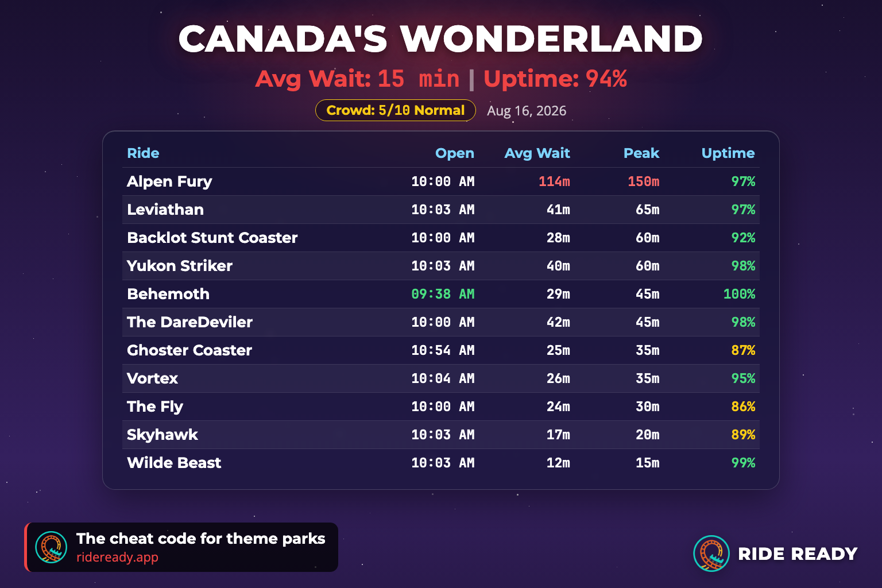Select the Alpen Fury ride row
Image resolution: width=882 pixels, height=588 pixels.
441,181
